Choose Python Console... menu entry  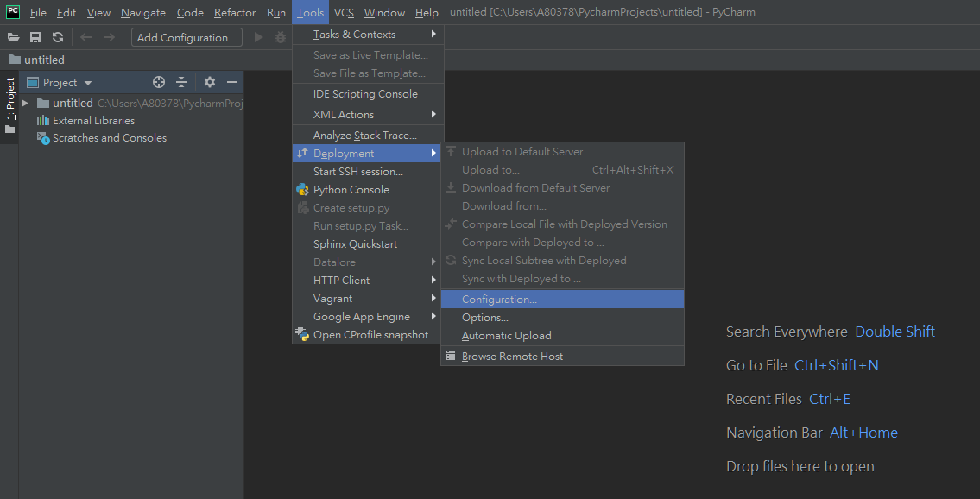coord(368,190)
